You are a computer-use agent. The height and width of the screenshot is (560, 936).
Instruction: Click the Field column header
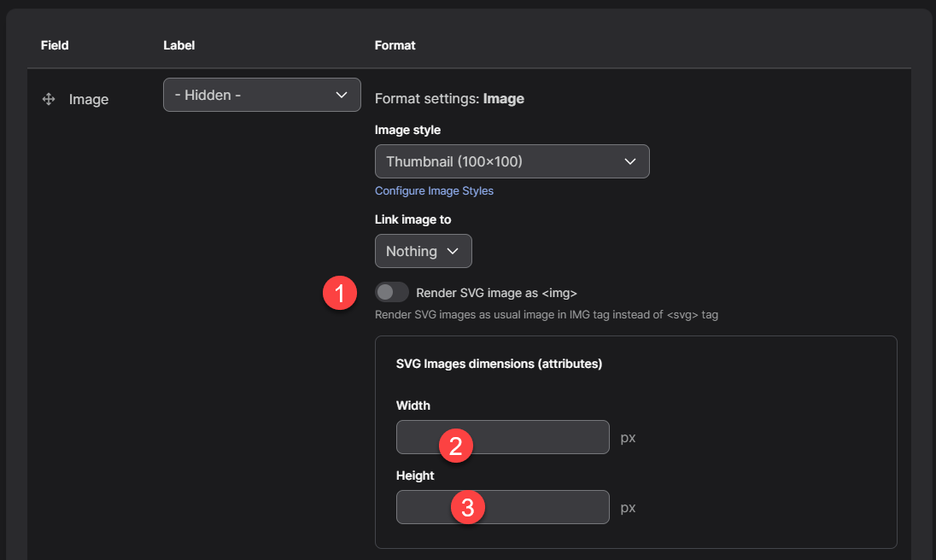click(55, 44)
